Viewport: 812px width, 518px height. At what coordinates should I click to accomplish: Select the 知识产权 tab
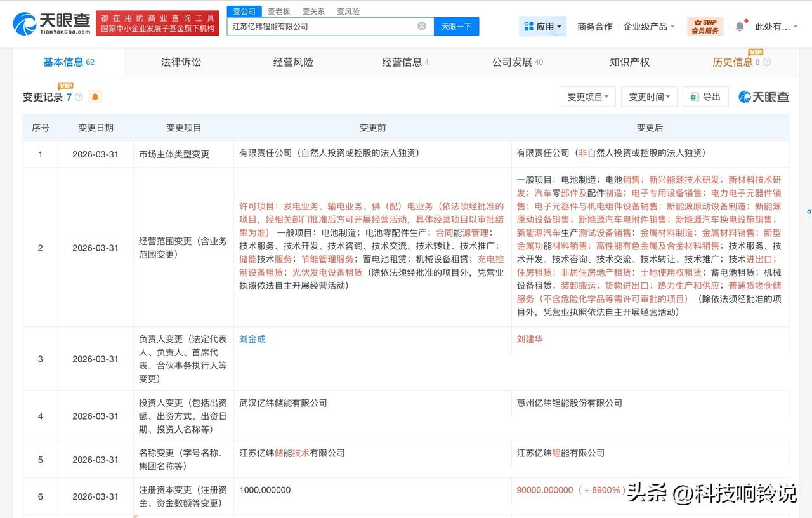629,62
